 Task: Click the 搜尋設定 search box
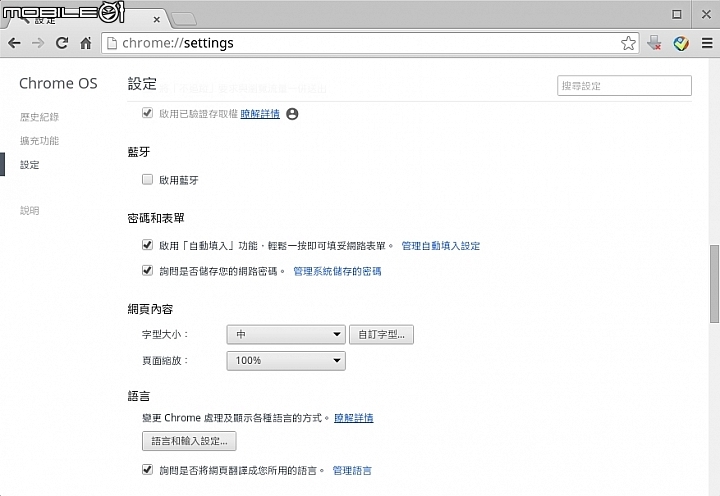tap(624, 86)
